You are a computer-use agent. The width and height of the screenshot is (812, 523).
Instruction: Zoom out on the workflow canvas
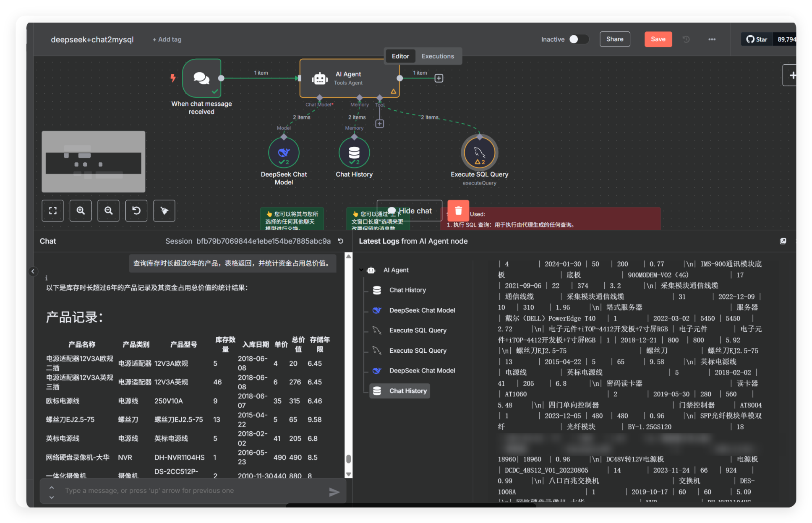pyautogui.click(x=108, y=211)
